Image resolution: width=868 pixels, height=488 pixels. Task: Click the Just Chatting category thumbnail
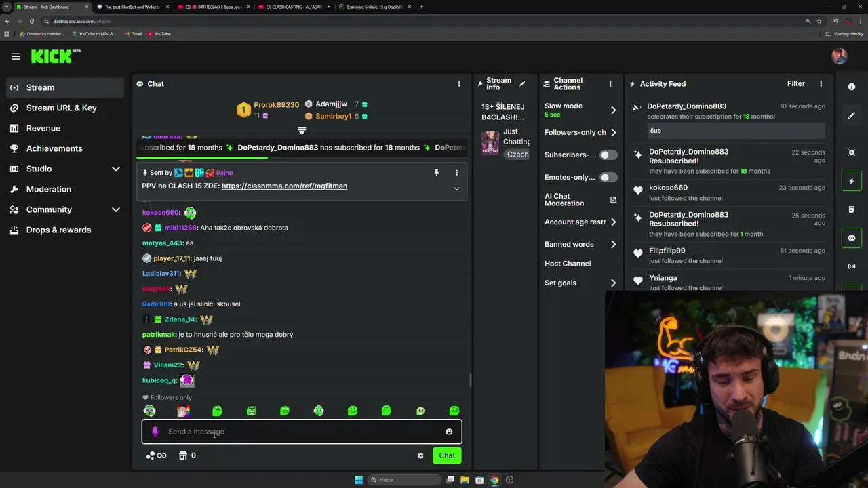[x=490, y=143]
